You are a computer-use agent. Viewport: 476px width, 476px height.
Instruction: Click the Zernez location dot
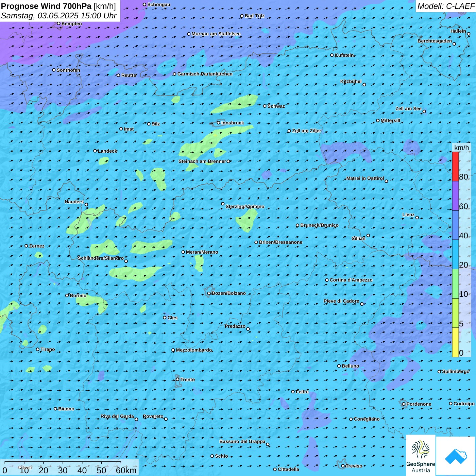[26, 246]
